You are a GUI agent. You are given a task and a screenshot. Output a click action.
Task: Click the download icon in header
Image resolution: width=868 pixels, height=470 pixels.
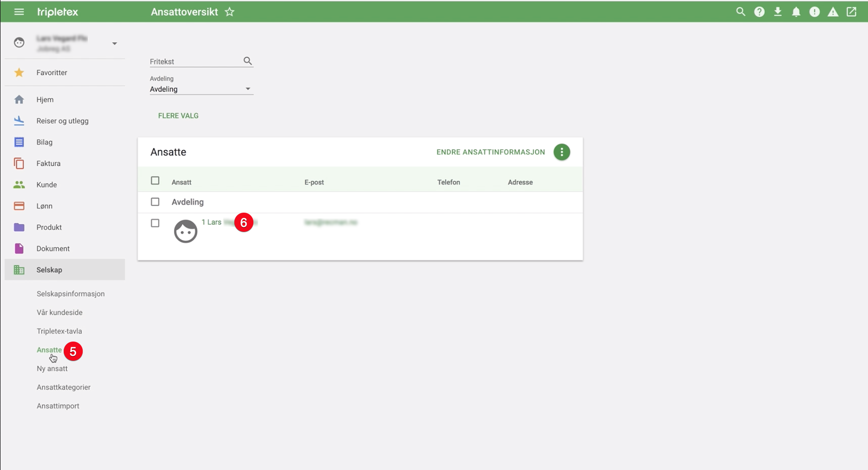(778, 12)
